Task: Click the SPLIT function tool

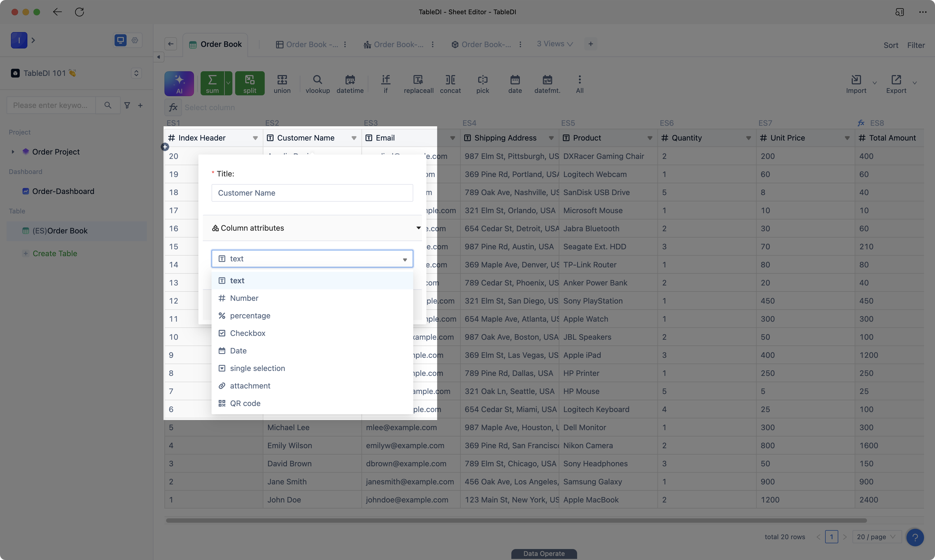Action: 249,83
